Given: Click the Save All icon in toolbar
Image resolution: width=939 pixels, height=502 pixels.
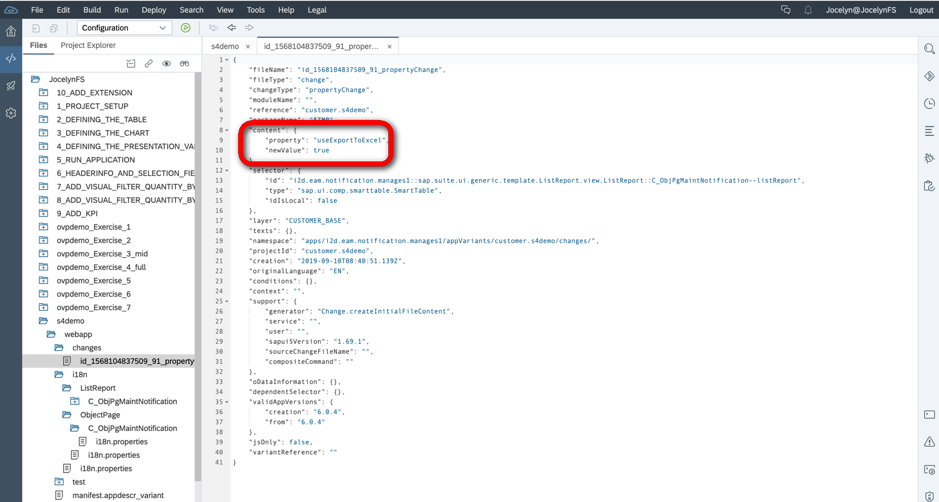Looking at the screenshot, I should coord(54,28).
